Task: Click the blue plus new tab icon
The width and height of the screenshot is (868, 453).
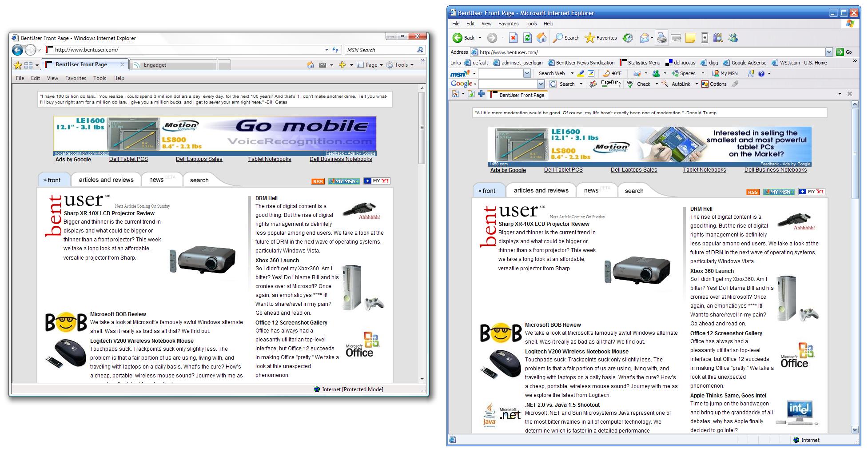Action: [481, 94]
